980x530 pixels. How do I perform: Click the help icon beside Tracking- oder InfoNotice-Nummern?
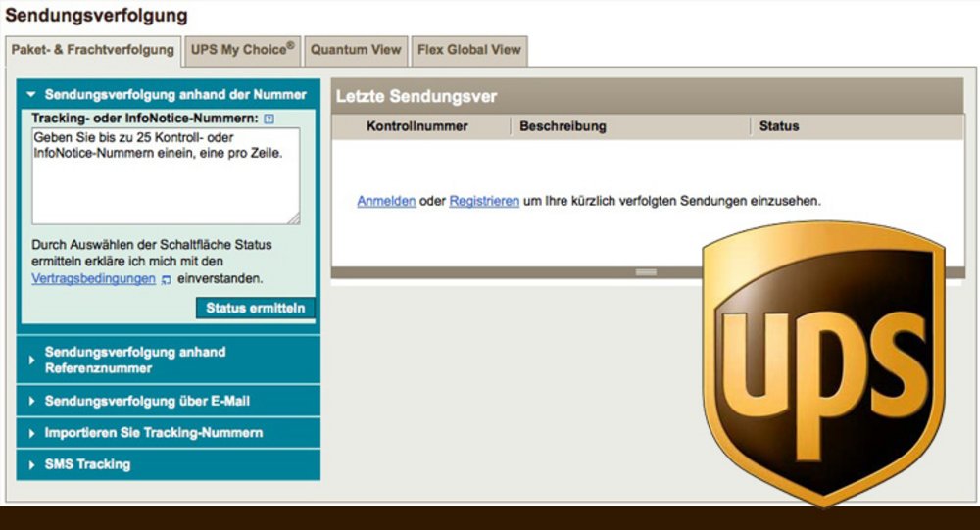click(269, 119)
